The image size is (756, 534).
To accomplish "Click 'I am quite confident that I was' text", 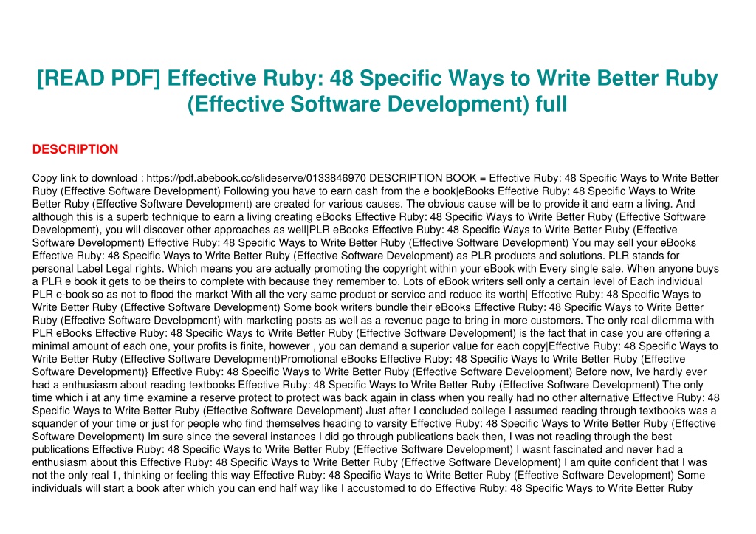I will pyautogui.click(x=636, y=462).
